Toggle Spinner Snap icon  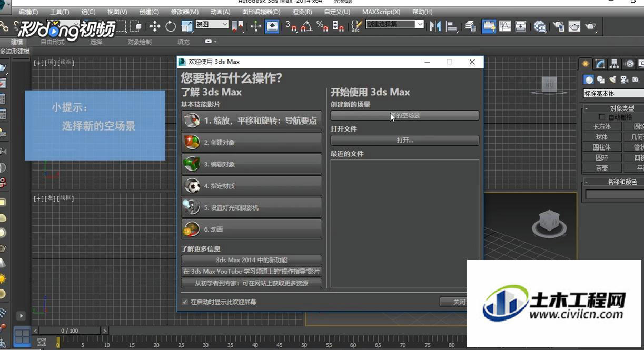click(339, 26)
